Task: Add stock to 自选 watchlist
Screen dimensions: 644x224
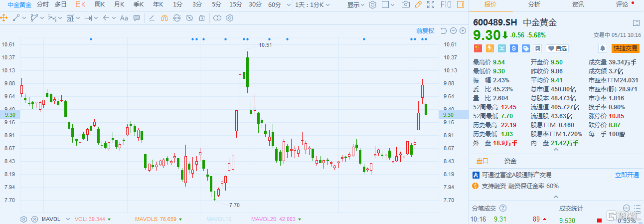Action: pyautogui.click(x=557, y=48)
